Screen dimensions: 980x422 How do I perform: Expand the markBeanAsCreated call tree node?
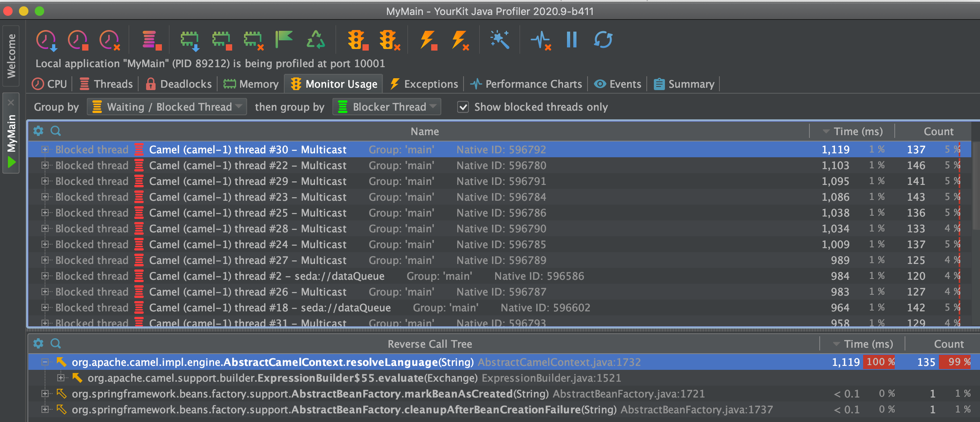(45, 394)
